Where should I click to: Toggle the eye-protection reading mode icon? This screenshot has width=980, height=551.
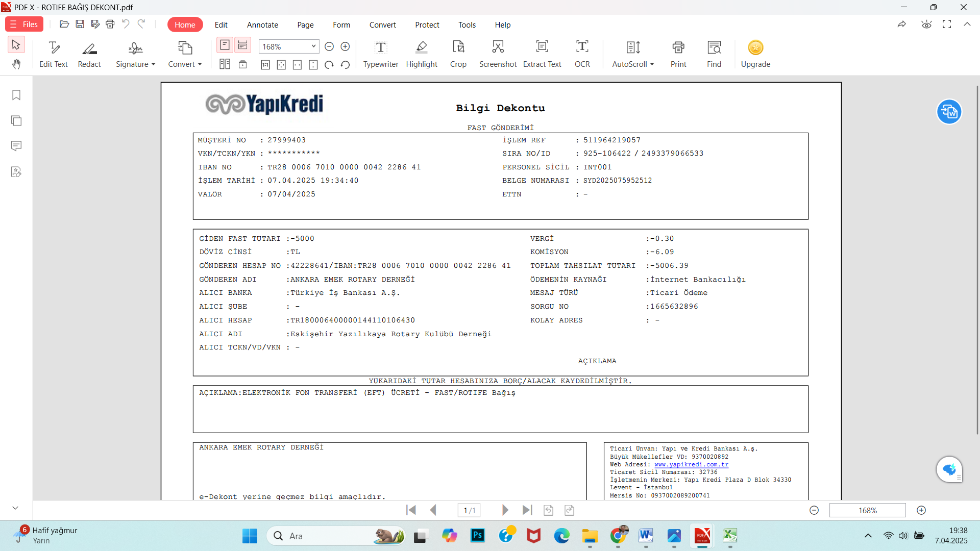[x=926, y=24]
